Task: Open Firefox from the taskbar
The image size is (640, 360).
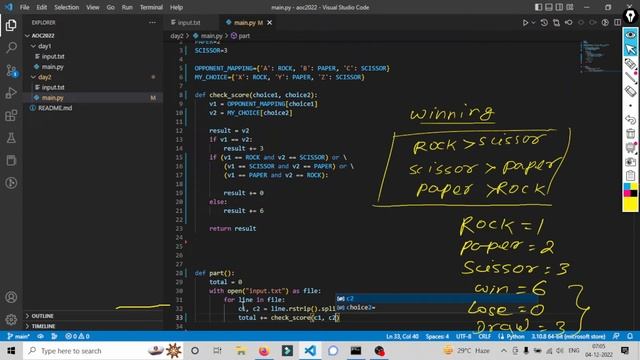Action: (264, 351)
